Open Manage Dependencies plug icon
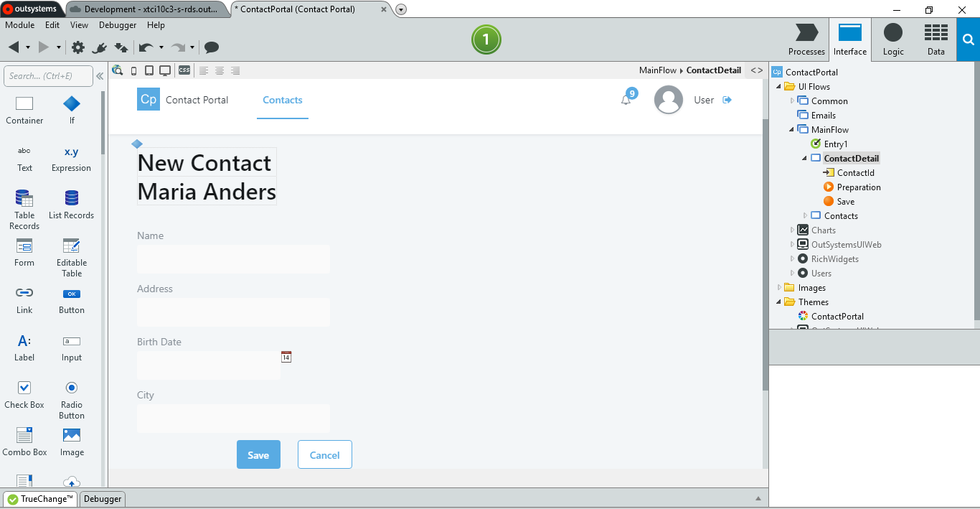Screen dimensions: 980x509 tap(100, 47)
